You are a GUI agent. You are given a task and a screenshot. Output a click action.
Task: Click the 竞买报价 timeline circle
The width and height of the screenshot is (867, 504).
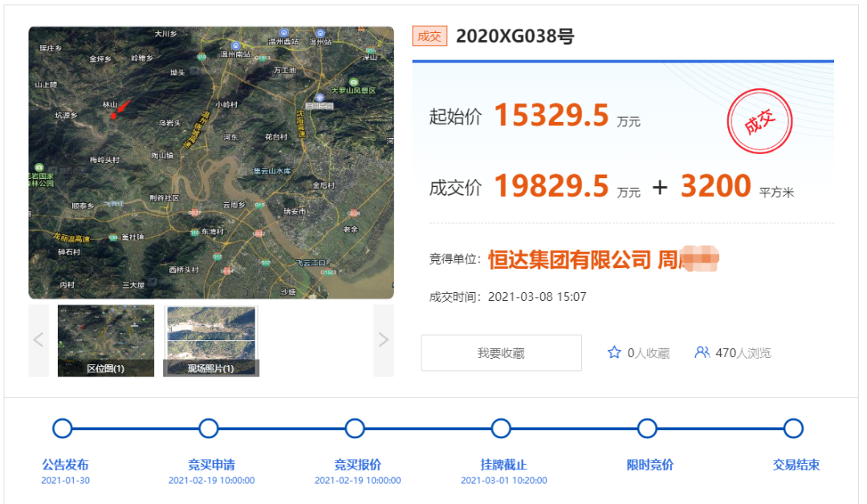point(355,429)
